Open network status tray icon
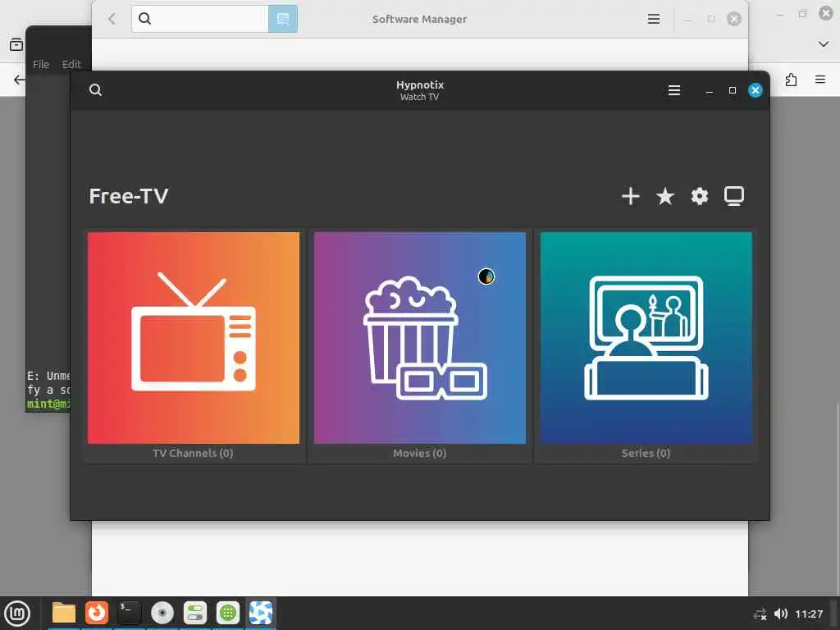 760,614
